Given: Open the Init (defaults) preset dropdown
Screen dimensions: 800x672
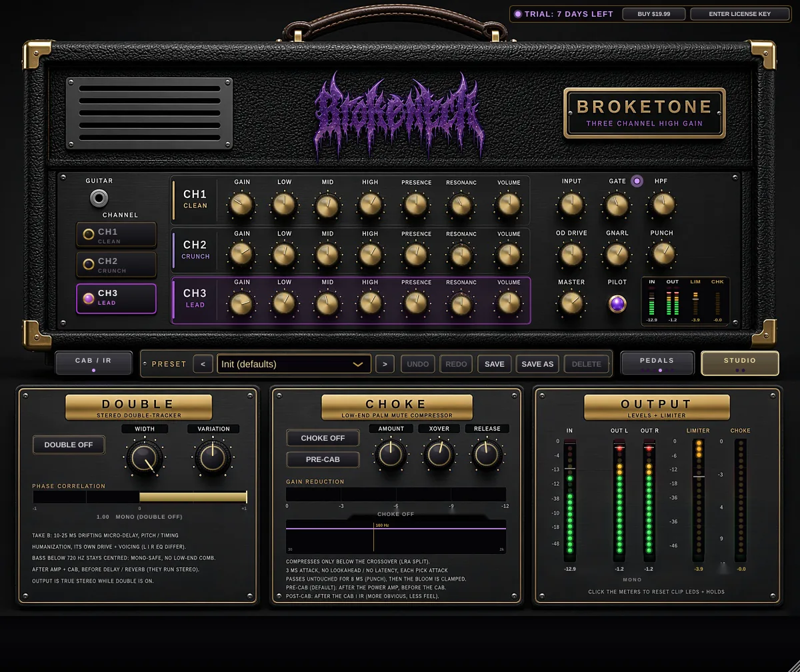Looking at the screenshot, I should coord(294,364).
